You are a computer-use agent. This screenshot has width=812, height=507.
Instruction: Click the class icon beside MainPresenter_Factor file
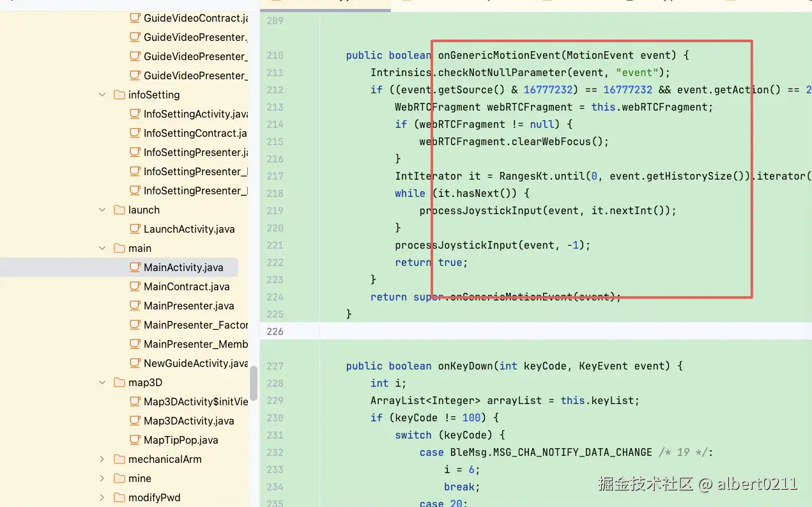tap(135, 325)
